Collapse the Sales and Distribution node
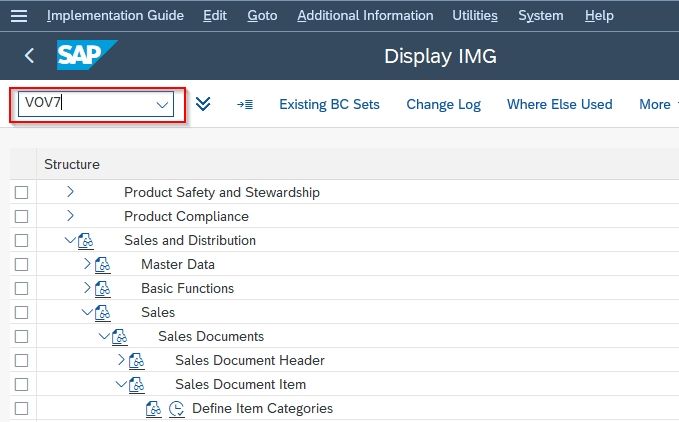This screenshot has width=679, height=422. click(70, 239)
